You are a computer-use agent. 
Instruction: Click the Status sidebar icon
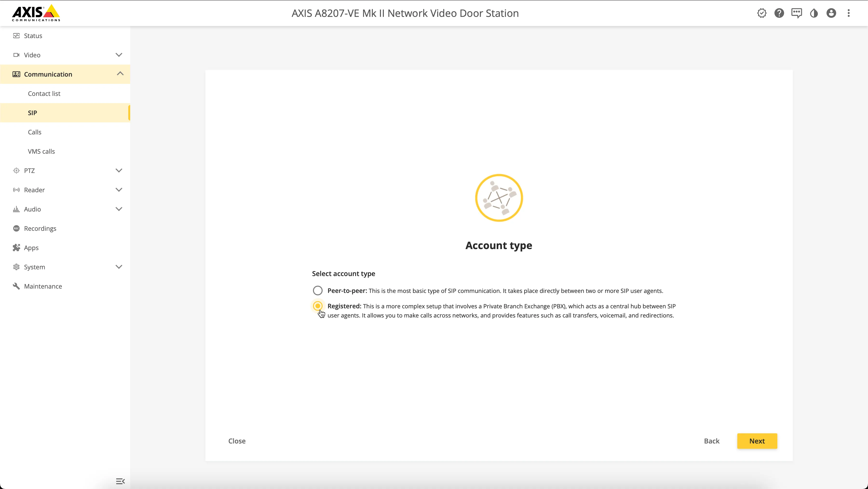tap(16, 36)
